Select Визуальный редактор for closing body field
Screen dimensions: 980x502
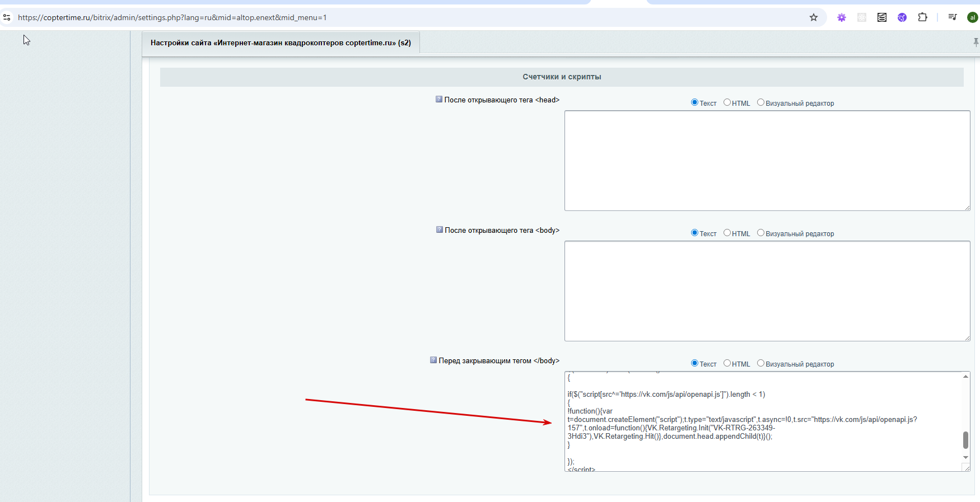[x=760, y=363]
